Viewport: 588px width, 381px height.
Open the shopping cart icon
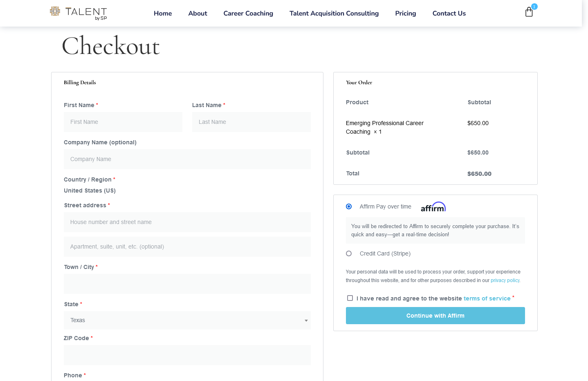(529, 12)
